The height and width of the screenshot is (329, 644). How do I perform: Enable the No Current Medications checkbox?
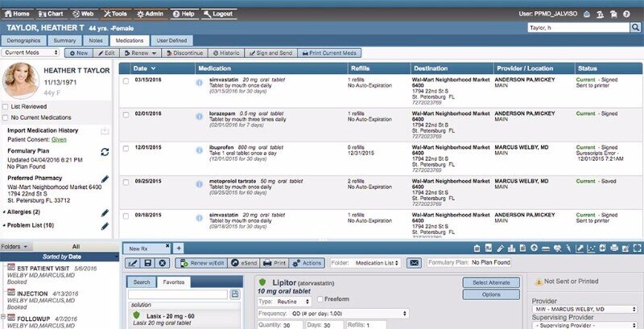click(5, 117)
